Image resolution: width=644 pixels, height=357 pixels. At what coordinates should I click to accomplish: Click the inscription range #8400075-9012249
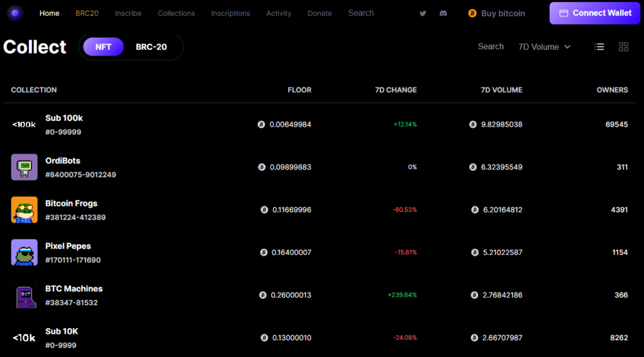[x=80, y=175]
